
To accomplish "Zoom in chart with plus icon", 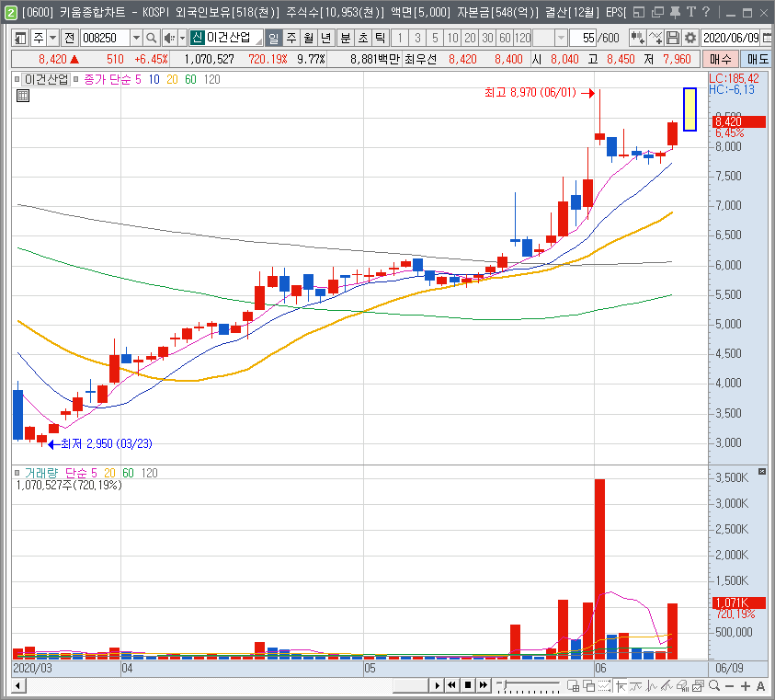I will click(x=746, y=686).
